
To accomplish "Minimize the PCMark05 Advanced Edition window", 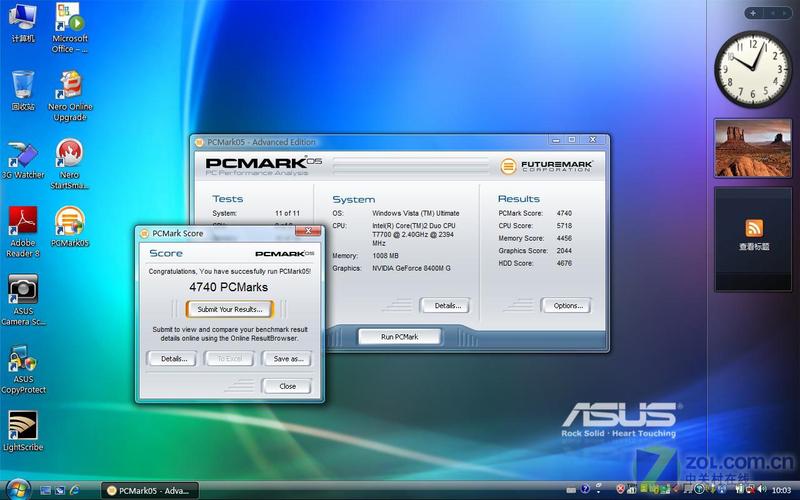I will pyautogui.click(x=556, y=140).
